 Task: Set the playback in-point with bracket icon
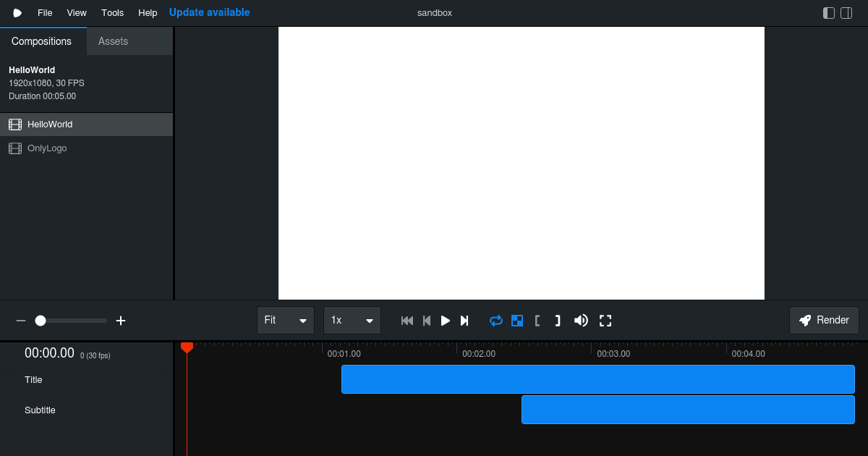(x=537, y=320)
